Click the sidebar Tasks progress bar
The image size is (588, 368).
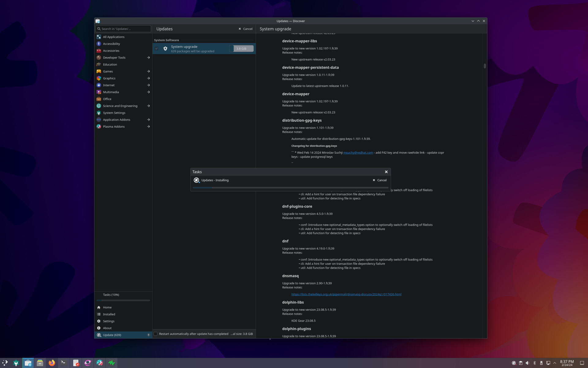pyautogui.click(x=123, y=300)
